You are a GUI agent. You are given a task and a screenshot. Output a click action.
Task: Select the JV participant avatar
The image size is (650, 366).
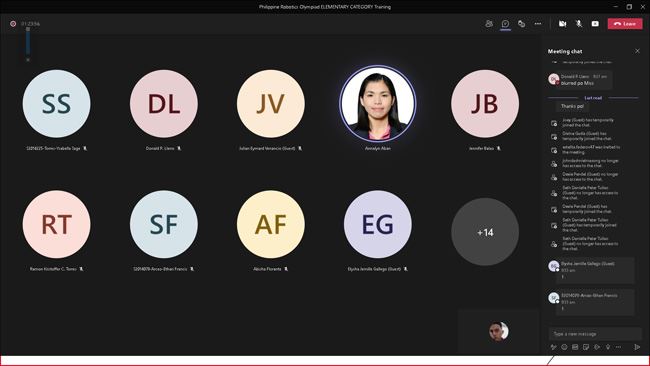pos(271,104)
